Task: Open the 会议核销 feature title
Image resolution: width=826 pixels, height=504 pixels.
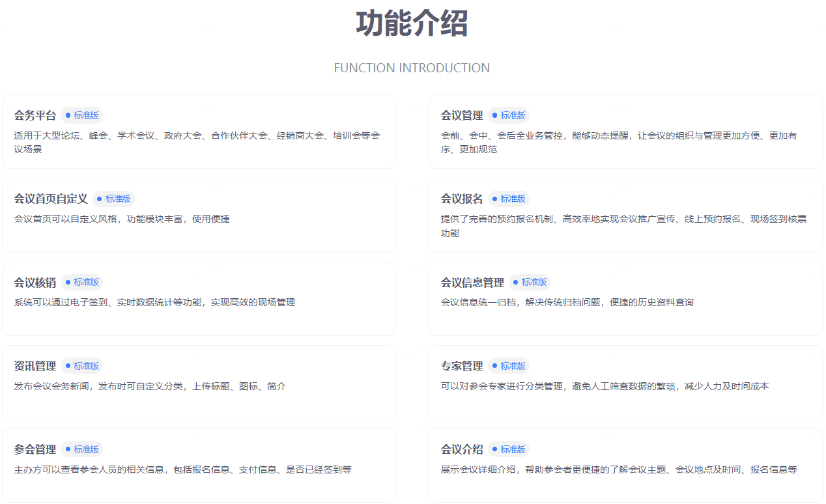Action: tap(35, 283)
